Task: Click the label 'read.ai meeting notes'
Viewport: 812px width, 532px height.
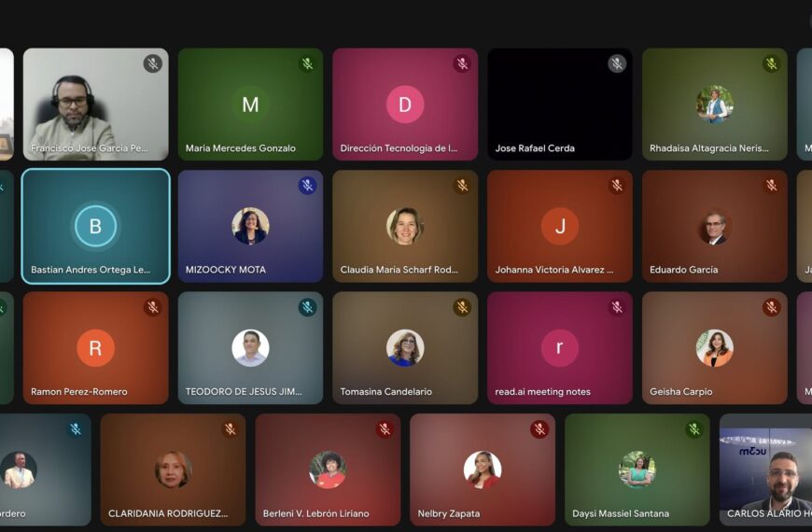Action: click(542, 392)
